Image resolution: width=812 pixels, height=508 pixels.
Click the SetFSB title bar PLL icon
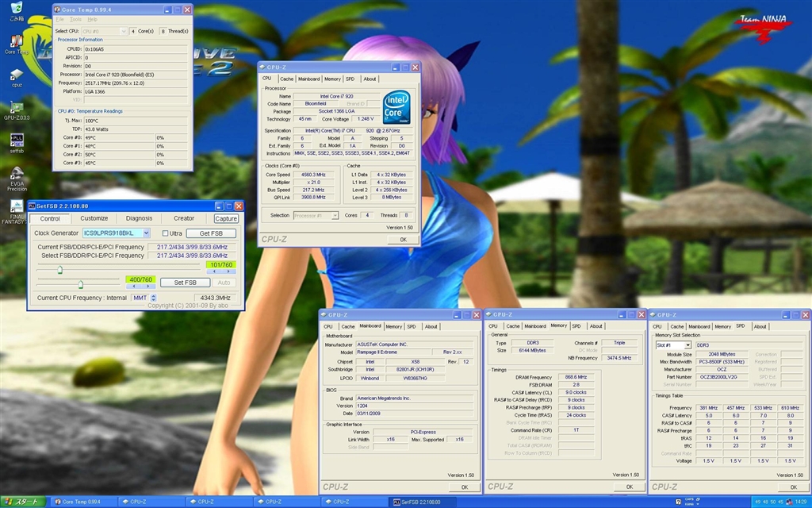[32, 206]
